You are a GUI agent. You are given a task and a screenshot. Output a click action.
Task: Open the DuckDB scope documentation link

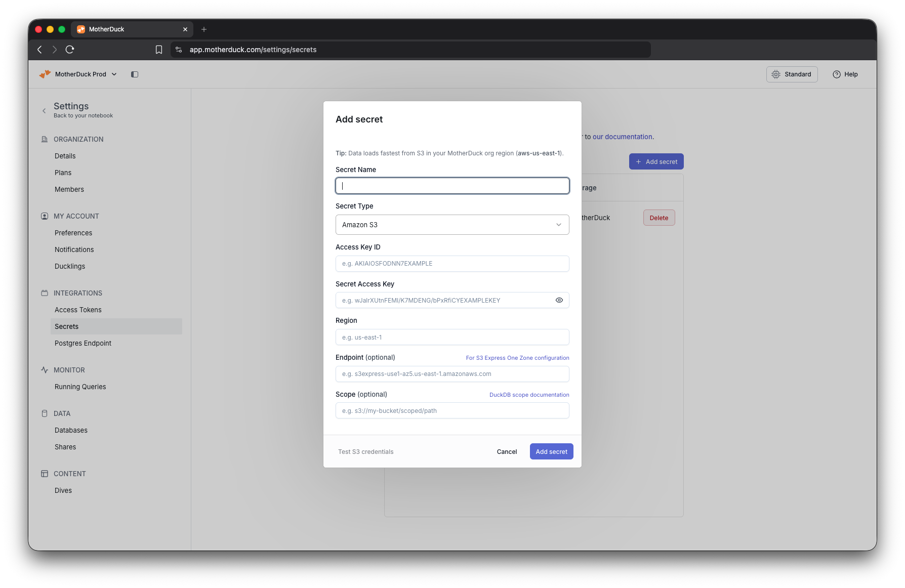click(529, 395)
